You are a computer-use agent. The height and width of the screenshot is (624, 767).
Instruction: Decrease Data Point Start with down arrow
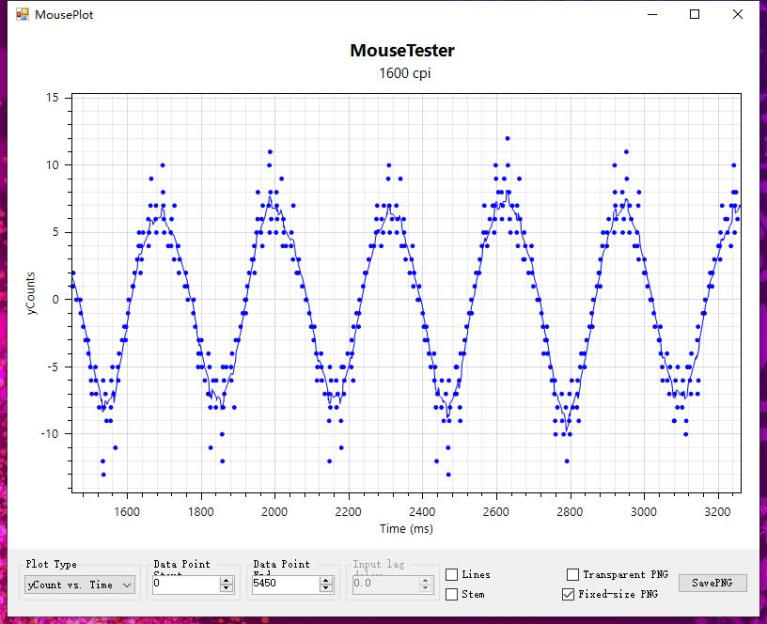point(226,589)
